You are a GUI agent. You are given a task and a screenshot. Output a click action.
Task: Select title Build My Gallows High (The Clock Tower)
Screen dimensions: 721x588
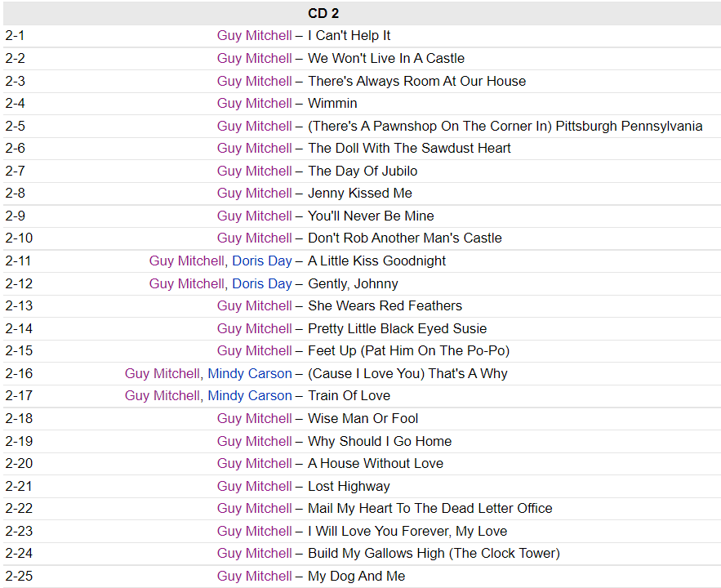[x=434, y=553]
